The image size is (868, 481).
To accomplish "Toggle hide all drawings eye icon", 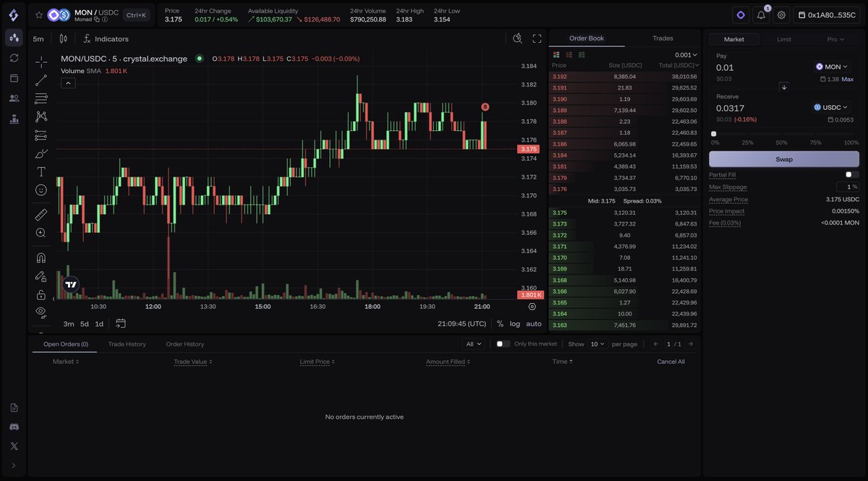I will tap(41, 312).
